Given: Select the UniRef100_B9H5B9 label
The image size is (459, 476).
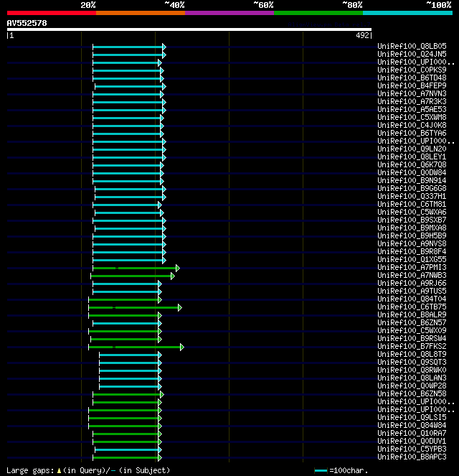Looking at the screenshot, I should [412, 235].
